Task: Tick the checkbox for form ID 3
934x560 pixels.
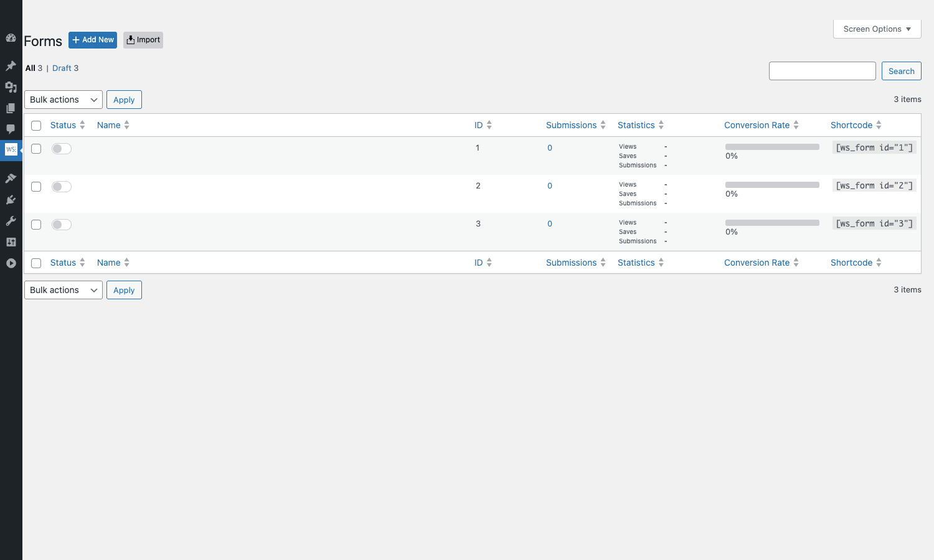Action: [36, 225]
